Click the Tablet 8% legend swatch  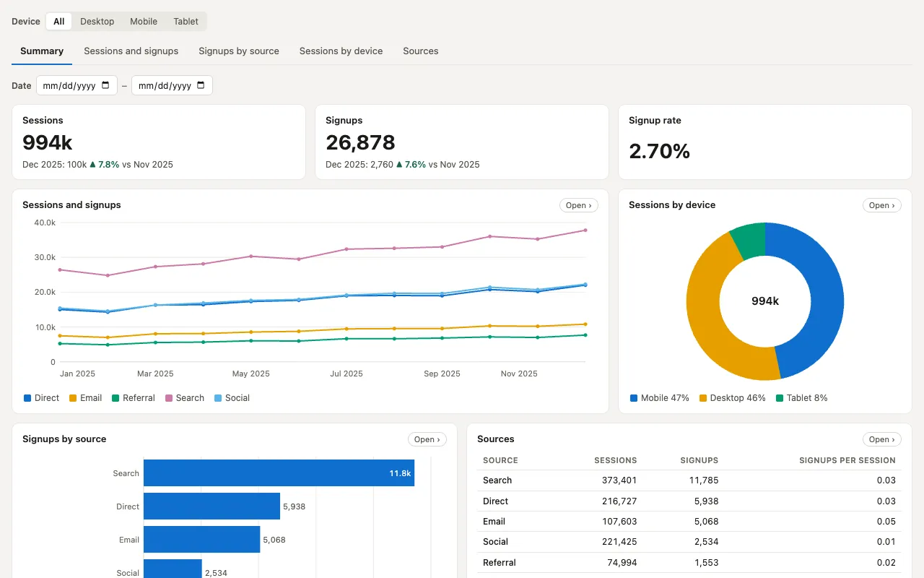point(780,398)
